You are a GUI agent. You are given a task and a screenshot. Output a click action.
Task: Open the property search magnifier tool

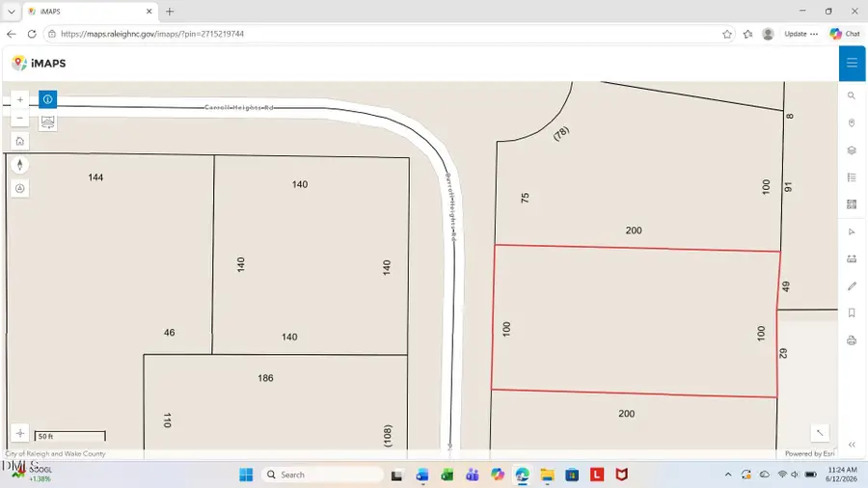852,95
